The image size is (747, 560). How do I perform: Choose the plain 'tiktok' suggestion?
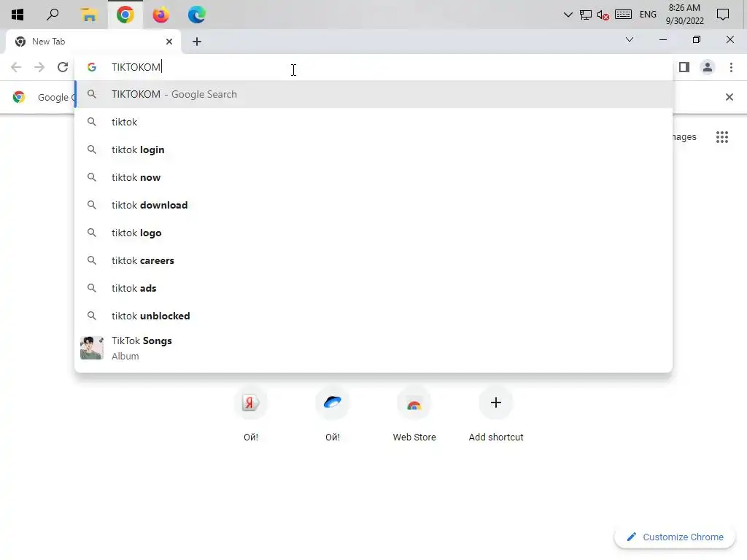tap(373, 122)
